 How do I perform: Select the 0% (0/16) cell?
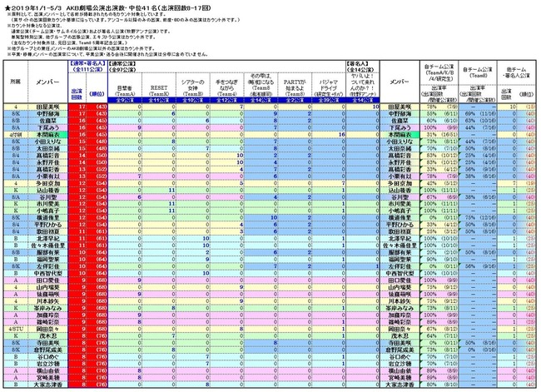[x=478, y=350]
